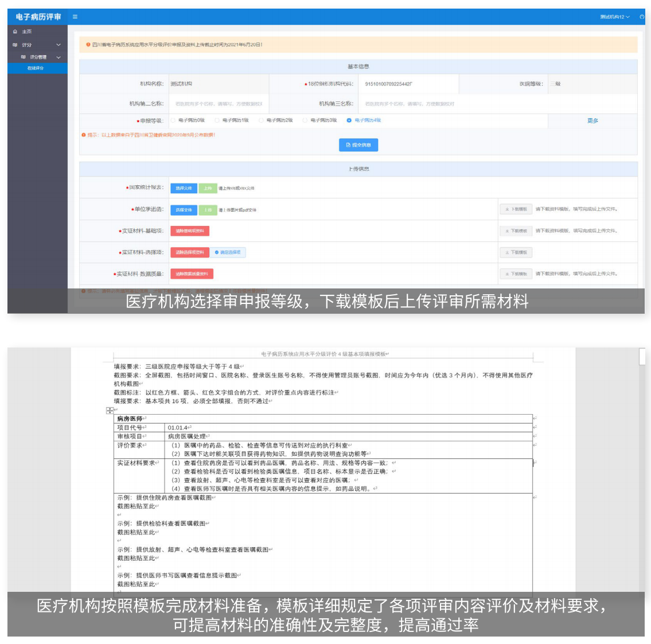
Task: Click the 提交信息 submit button
Action: 358,145
